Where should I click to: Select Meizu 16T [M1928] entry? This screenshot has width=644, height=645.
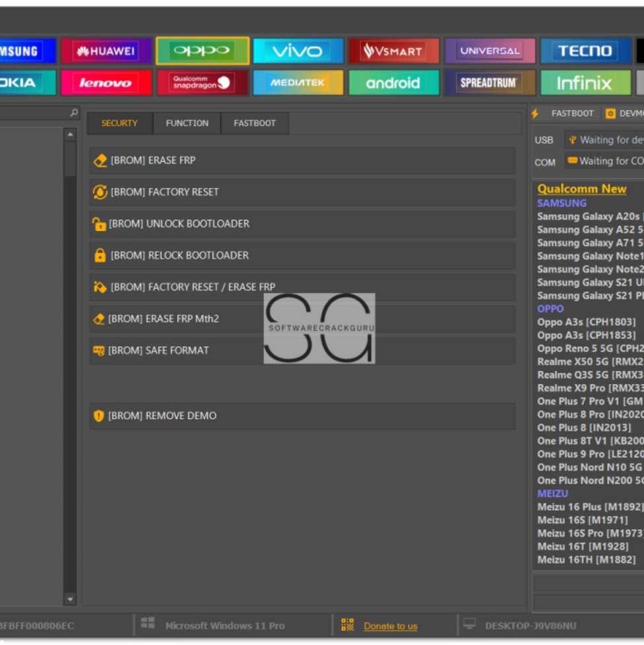tap(583, 546)
